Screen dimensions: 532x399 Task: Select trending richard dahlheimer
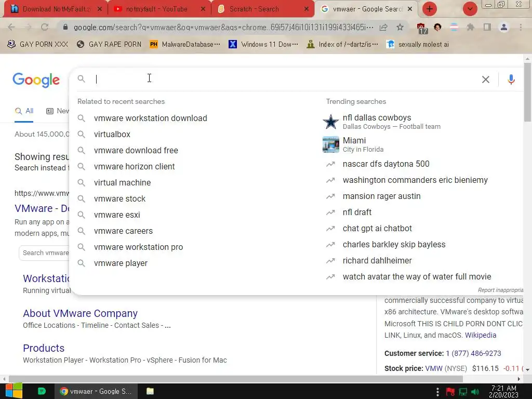pyautogui.click(x=377, y=261)
